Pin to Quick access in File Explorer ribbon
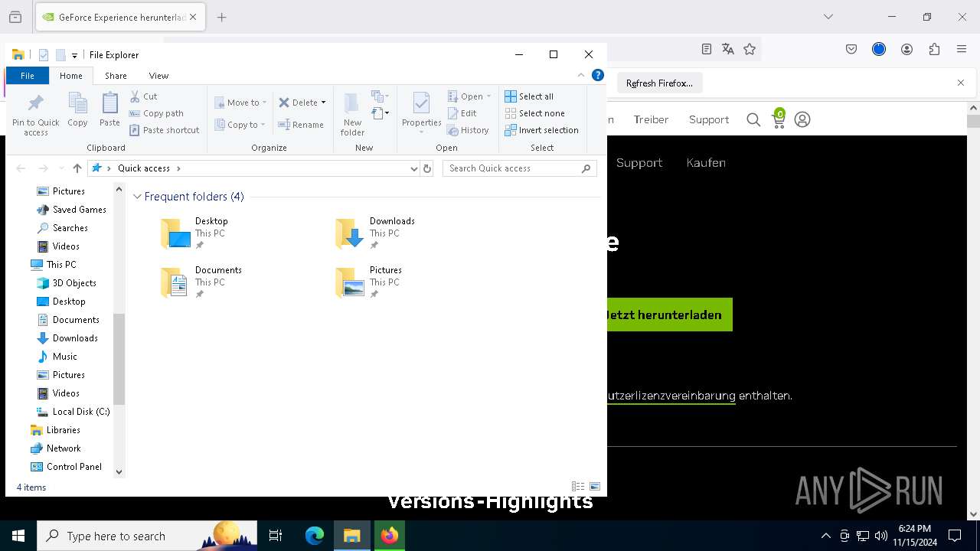The width and height of the screenshot is (980, 551). (x=35, y=115)
